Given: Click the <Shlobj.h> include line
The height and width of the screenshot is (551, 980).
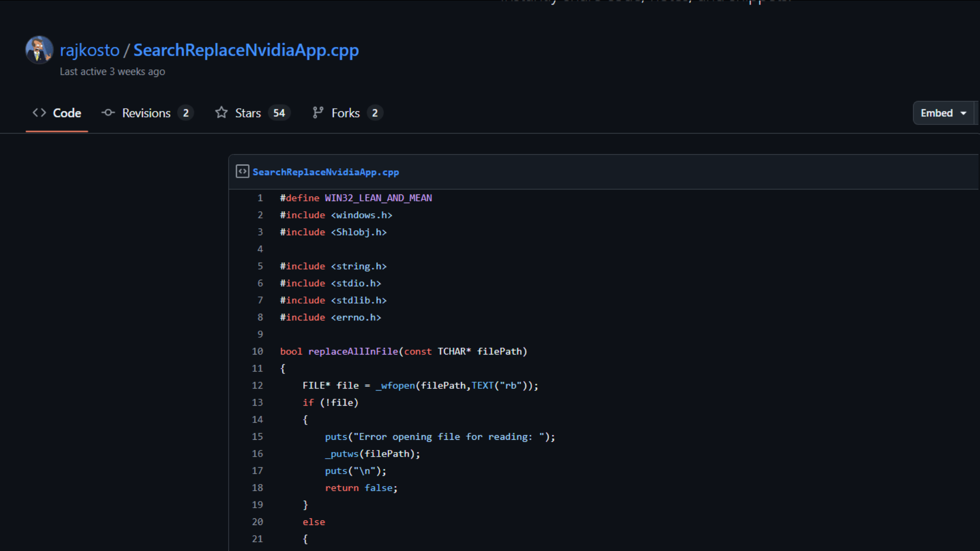Looking at the screenshot, I should 333,232.
